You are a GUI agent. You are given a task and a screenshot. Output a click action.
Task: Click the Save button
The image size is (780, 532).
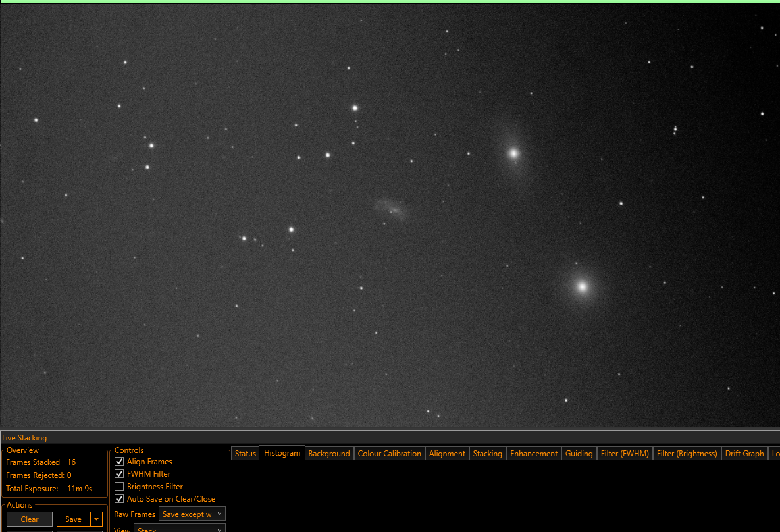coord(73,519)
